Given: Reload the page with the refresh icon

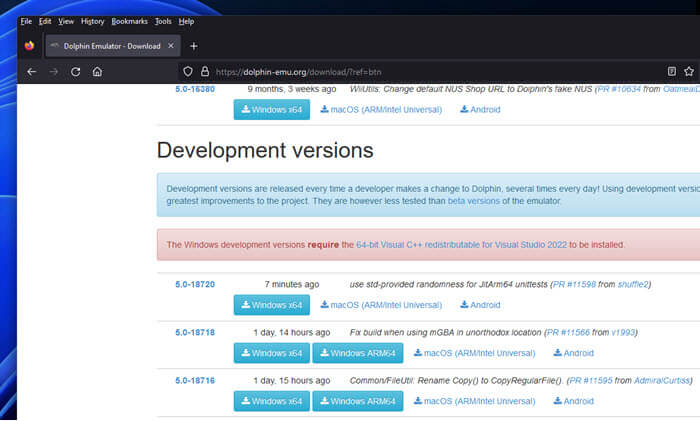Looking at the screenshot, I should coord(75,71).
